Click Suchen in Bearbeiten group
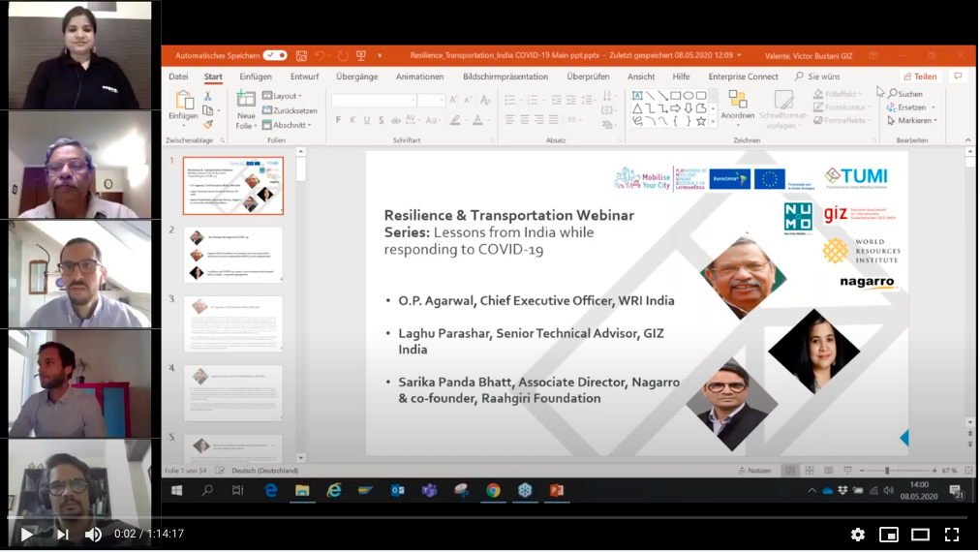Screen dimensions: 980x552 905,94
